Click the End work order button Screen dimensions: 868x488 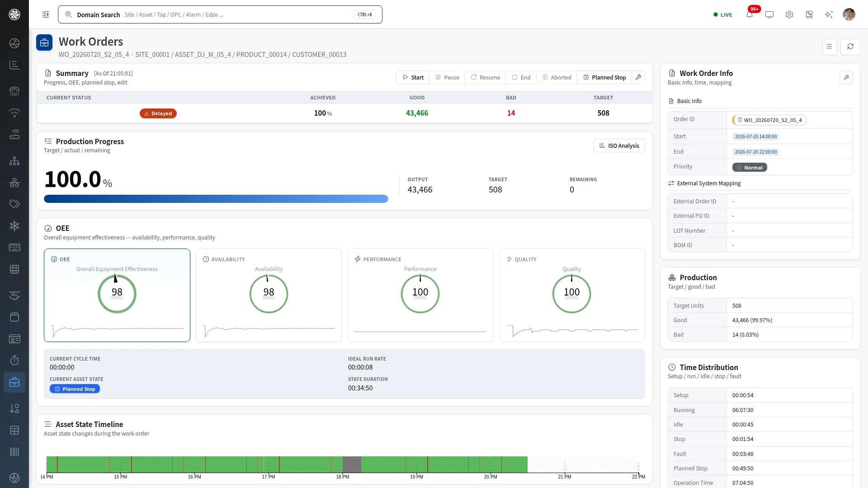(x=521, y=77)
